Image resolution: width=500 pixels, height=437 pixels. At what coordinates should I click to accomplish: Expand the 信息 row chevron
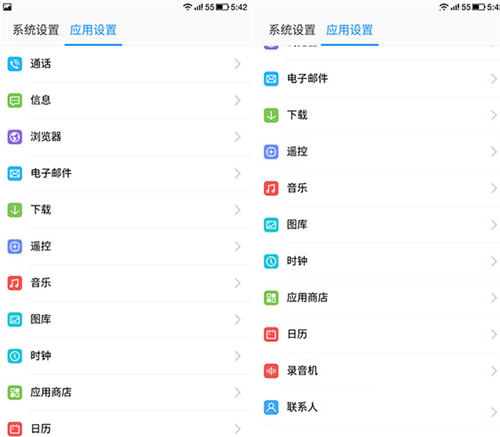[x=237, y=100]
